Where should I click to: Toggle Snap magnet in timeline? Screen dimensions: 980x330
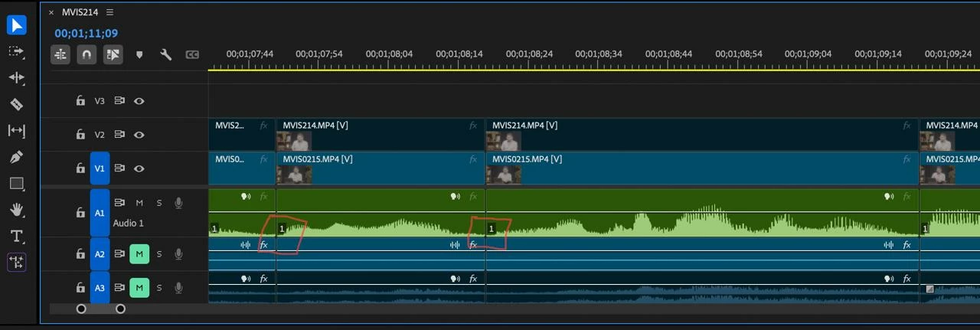click(87, 54)
